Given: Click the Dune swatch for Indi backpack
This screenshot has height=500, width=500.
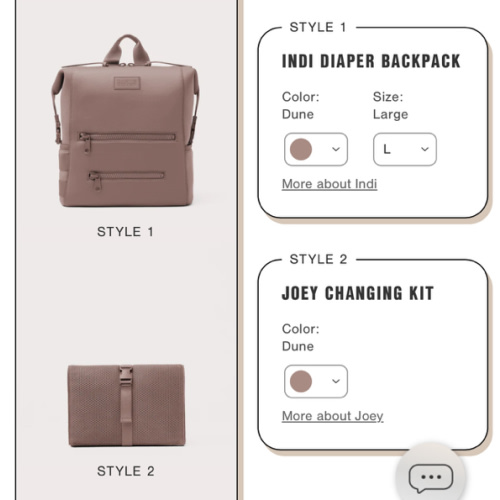Looking at the screenshot, I should [301, 149].
